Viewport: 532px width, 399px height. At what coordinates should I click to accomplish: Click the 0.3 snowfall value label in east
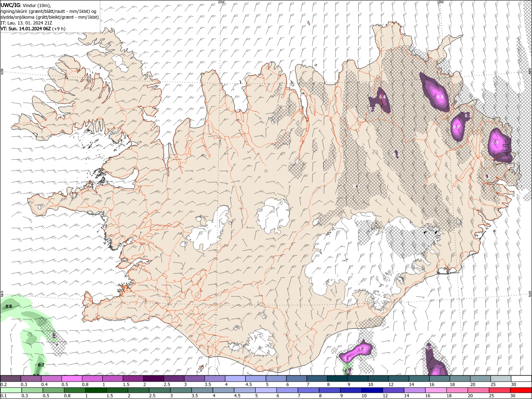(468, 116)
